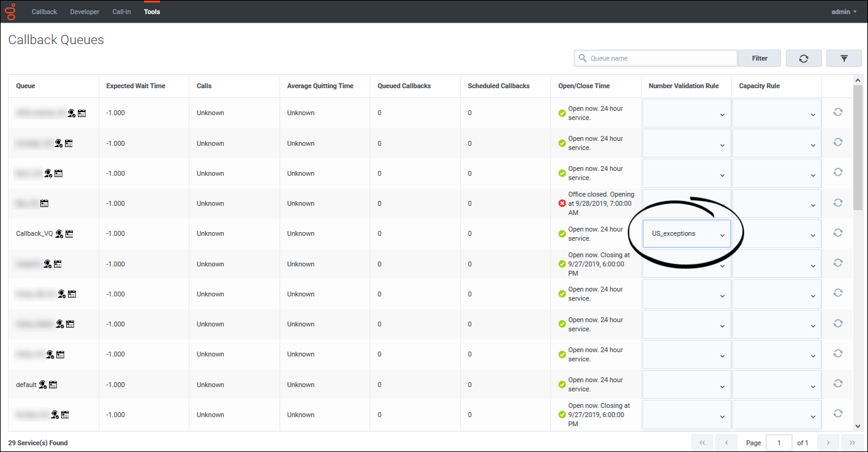Open Number Validation Rule dropdown for default
Screen dimensions: 868x452
tap(687, 385)
